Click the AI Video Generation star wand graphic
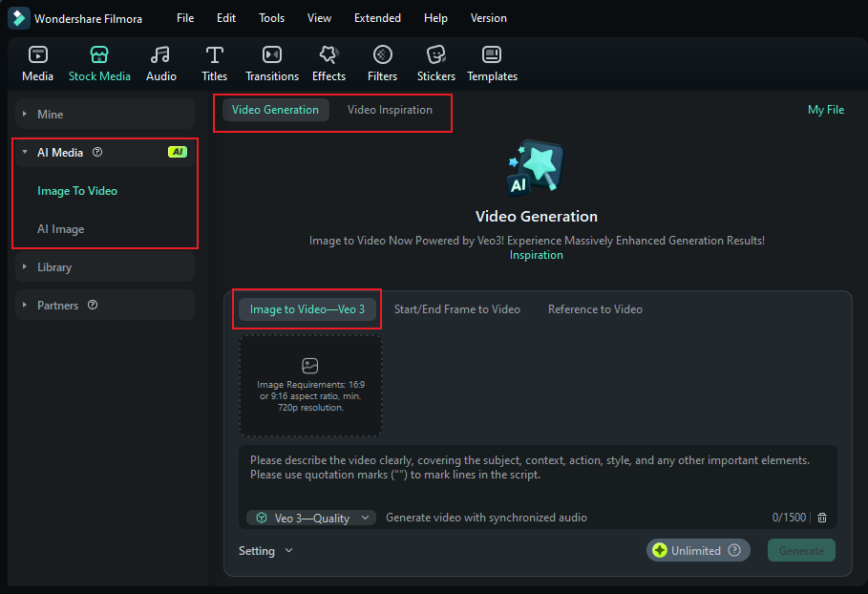The image size is (868, 594). click(536, 168)
